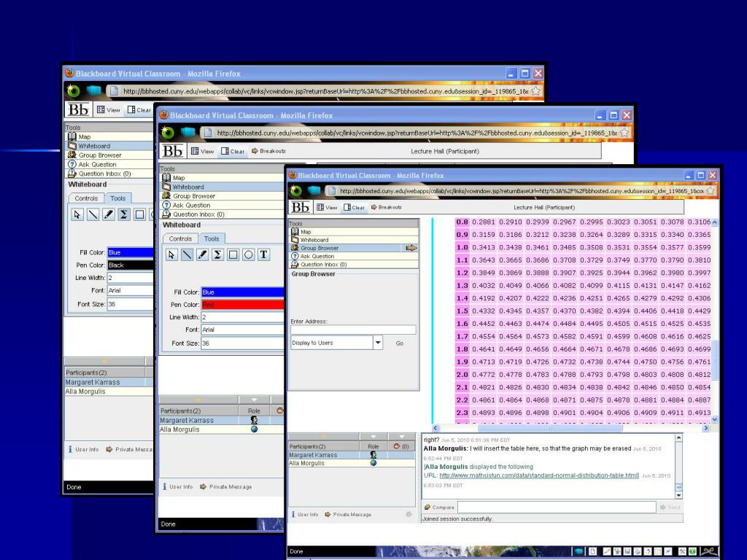Click View button in front window toolbar
This screenshot has height=560, width=747.
(328, 207)
